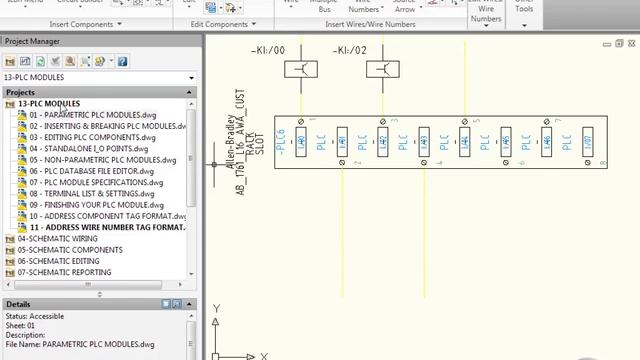Viewport: 640px width, 360px height.
Task: Collapse the Projects section chevron
Action: [189, 92]
